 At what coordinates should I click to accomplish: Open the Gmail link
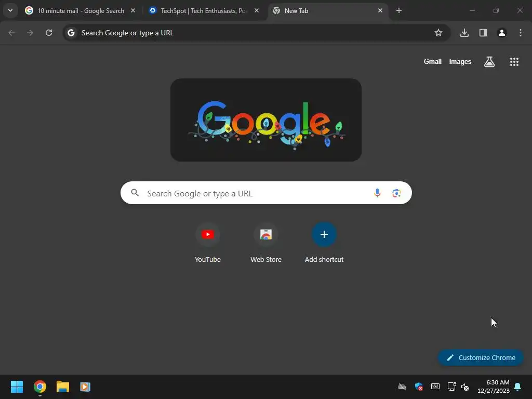(x=433, y=62)
